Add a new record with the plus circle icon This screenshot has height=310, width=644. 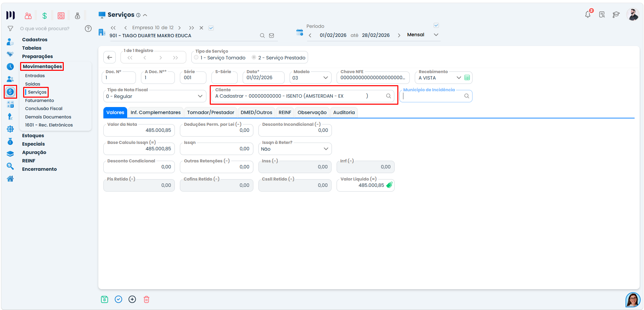pyautogui.click(x=132, y=299)
